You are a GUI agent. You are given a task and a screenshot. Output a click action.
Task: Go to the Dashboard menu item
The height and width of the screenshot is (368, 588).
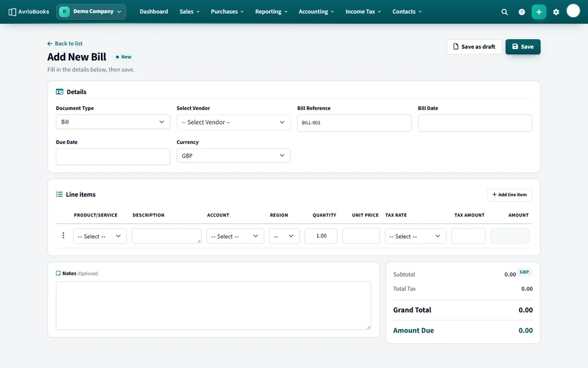[x=154, y=12]
